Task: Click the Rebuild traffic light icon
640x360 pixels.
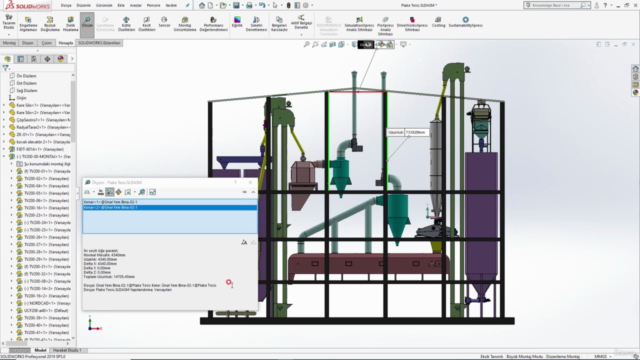Action: click(x=288, y=5)
